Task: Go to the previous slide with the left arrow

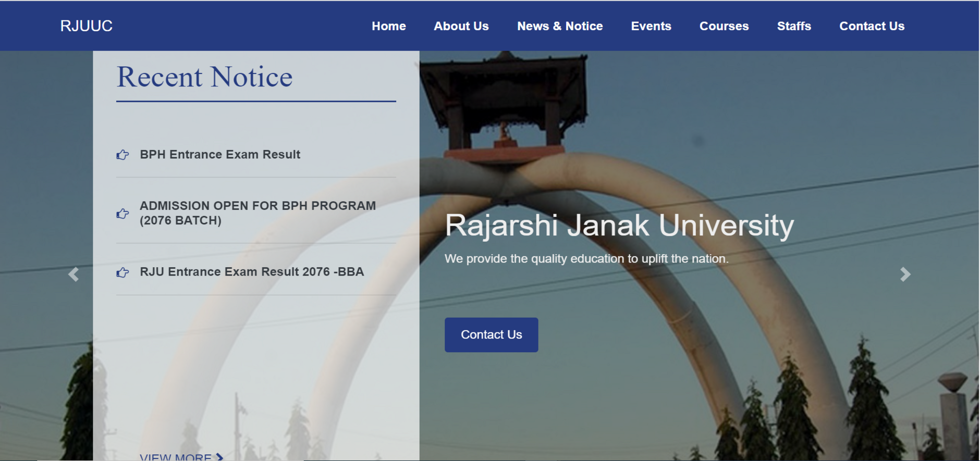Action: point(73,275)
